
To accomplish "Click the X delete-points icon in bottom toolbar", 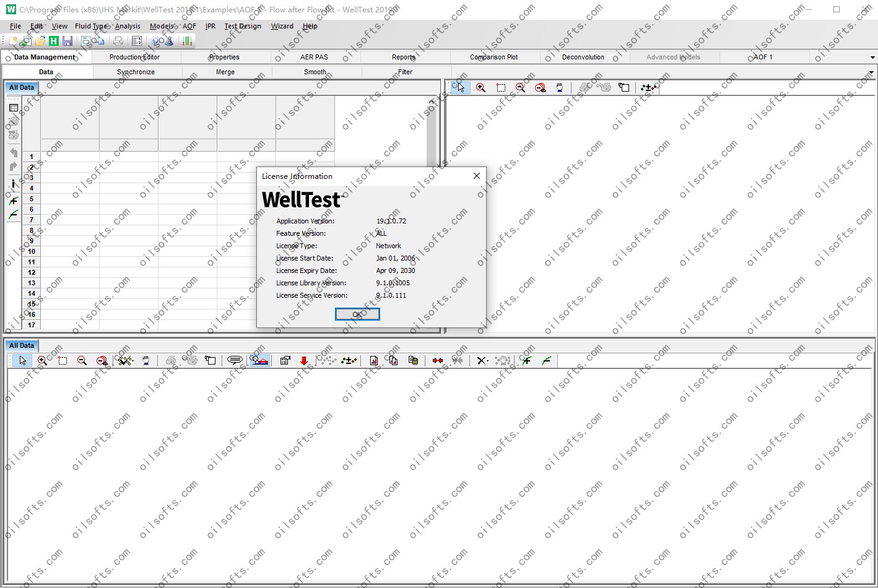I will [x=482, y=360].
